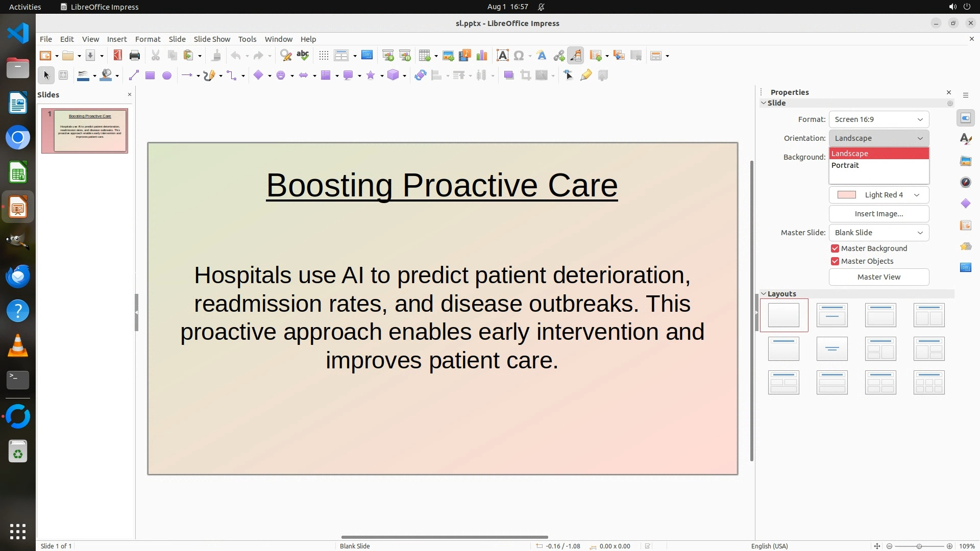Viewport: 980px width, 551px height.
Task: Open the Format Screen 16:9 dropdown
Action: click(x=878, y=119)
